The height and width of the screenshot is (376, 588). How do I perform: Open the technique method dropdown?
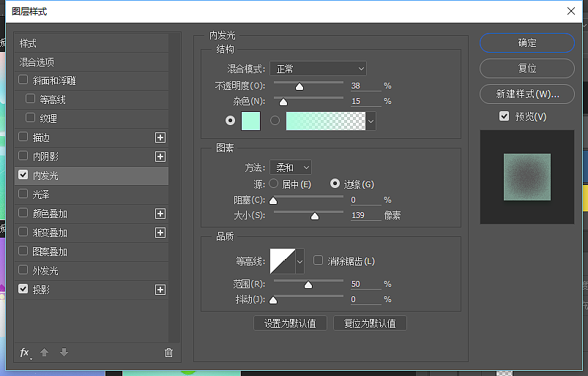tap(290, 168)
